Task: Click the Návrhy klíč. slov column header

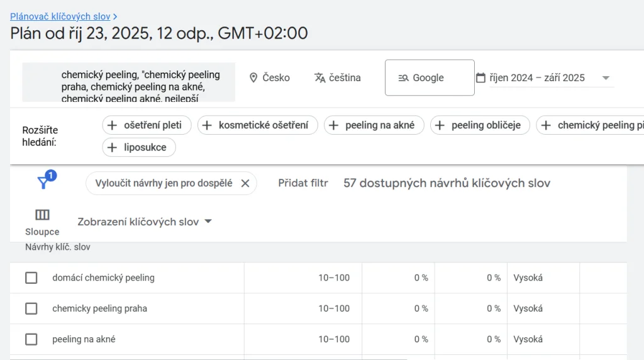Action: click(x=57, y=247)
